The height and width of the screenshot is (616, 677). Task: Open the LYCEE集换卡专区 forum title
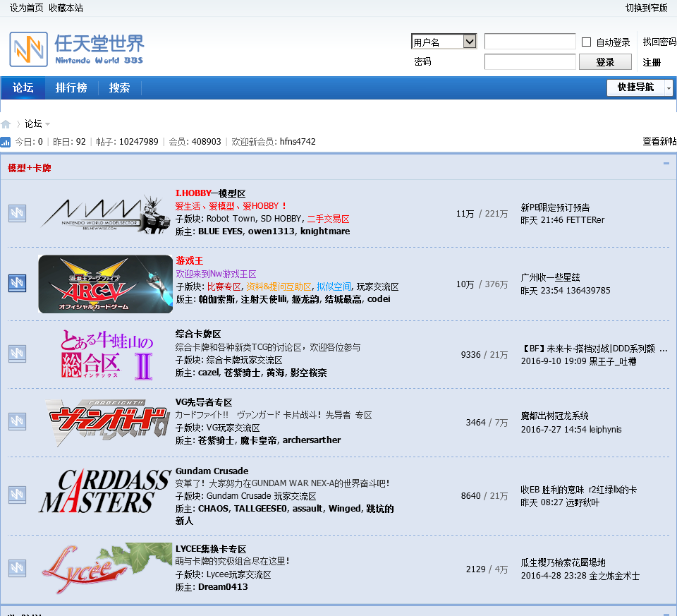coord(211,549)
